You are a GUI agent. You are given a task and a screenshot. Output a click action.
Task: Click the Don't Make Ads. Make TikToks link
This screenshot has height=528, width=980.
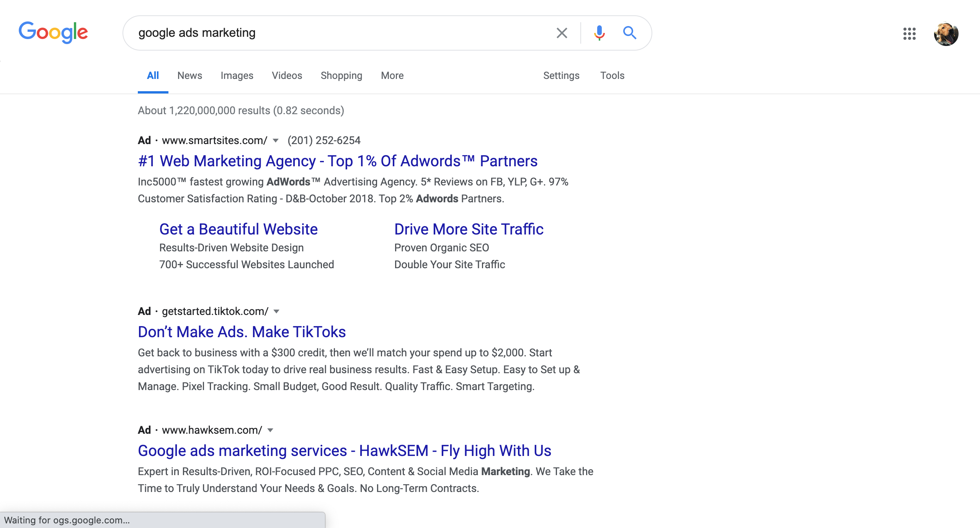tap(242, 332)
